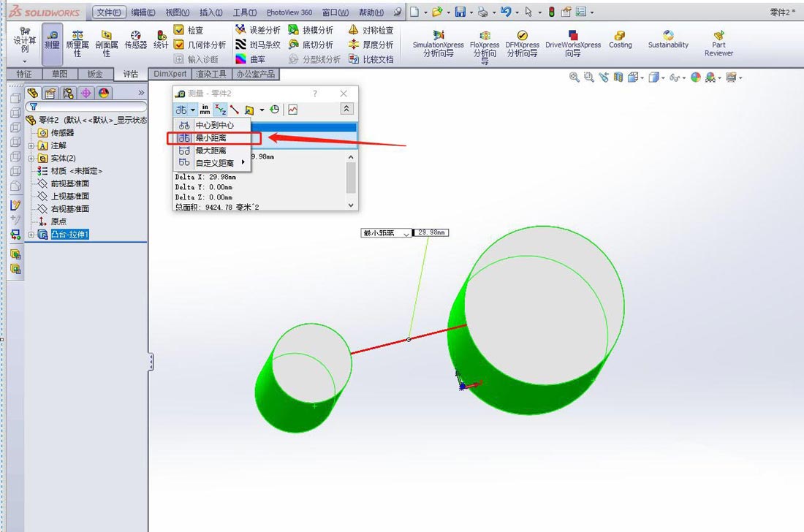Viewport: 804px width, 532px height.
Task: Click the Previous View icon in view toolbar
Action: (604, 77)
